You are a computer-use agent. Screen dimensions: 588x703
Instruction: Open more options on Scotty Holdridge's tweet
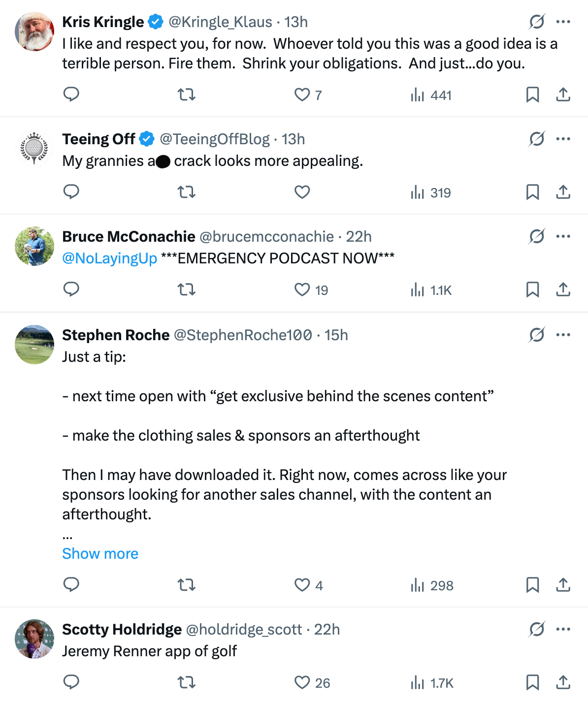[563, 629]
